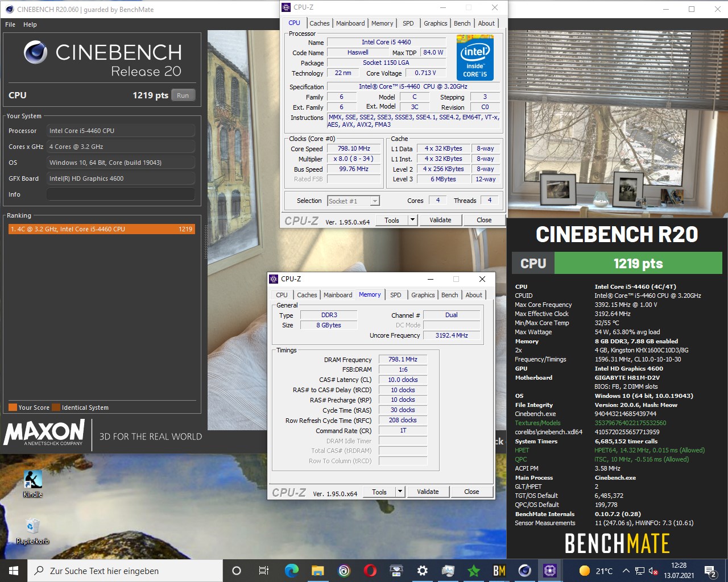The image size is (728, 582).
Task: Switch to CPU tab in Memory CPU-Z window
Action: click(282, 295)
